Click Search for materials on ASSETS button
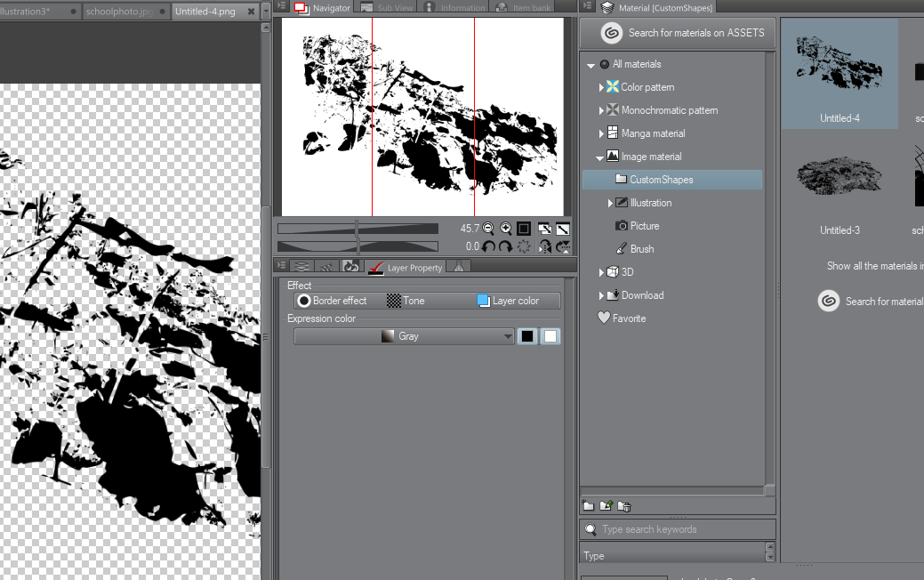The height and width of the screenshot is (580, 924). coord(683,33)
